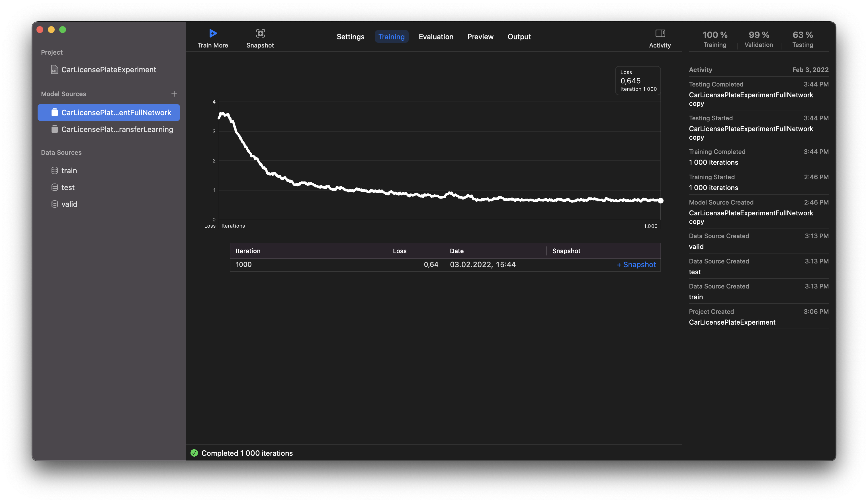Click the Feb 3, 2022 activity date
Screen dimensions: 868x503
point(810,70)
